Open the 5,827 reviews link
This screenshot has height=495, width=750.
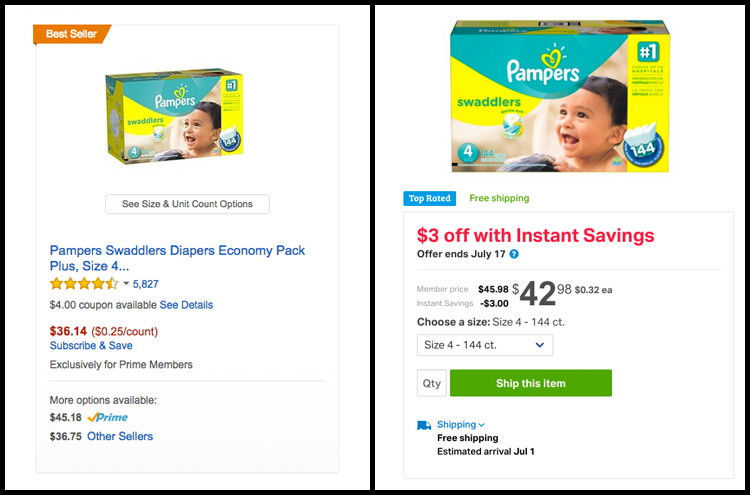145,284
